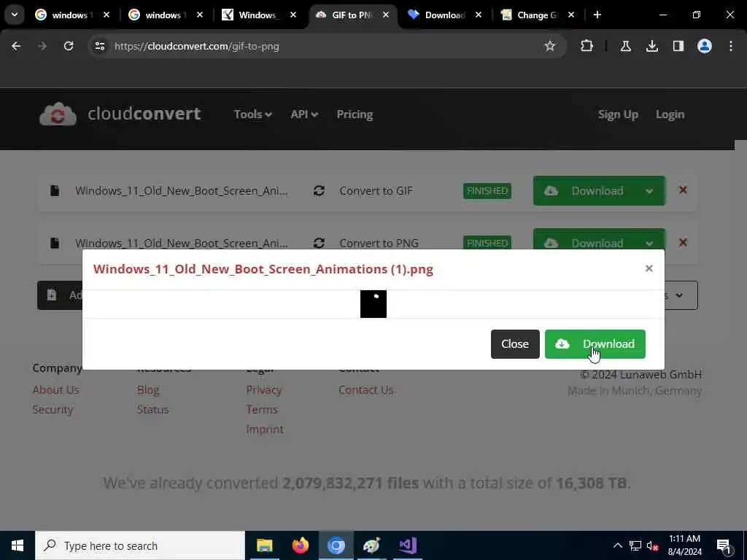The width and height of the screenshot is (747, 560).
Task: Remove the Convert to PNG row
Action: (683, 242)
